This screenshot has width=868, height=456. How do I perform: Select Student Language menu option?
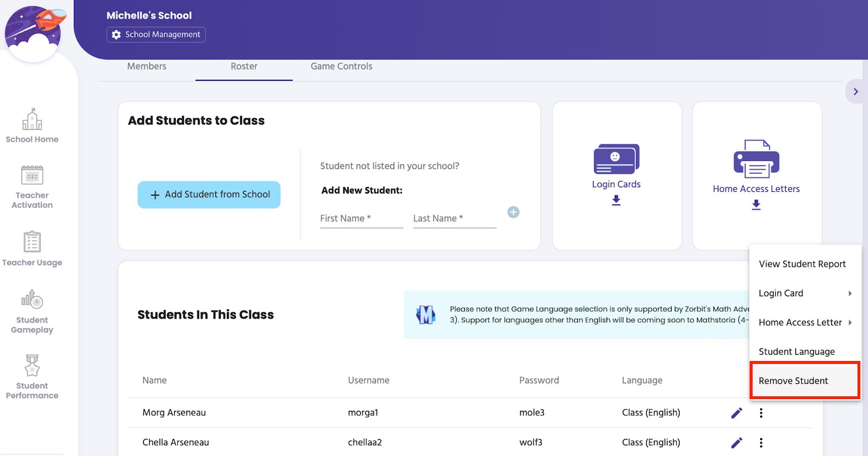(805, 352)
